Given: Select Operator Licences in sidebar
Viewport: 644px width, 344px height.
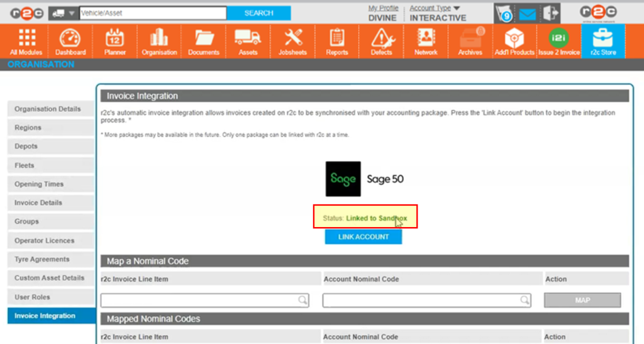Looking at the screenshot, I should click(x=51, y=241).
